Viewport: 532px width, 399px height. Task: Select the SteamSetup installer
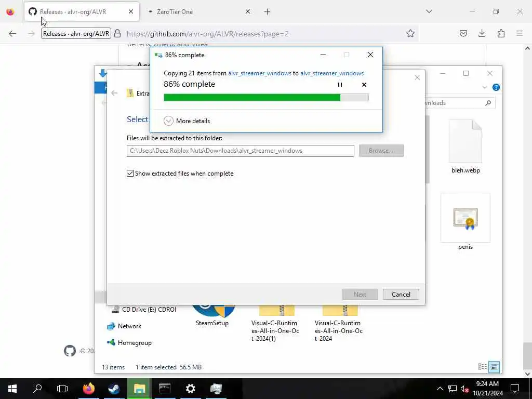pyautogui.click(x=212, y=316)
